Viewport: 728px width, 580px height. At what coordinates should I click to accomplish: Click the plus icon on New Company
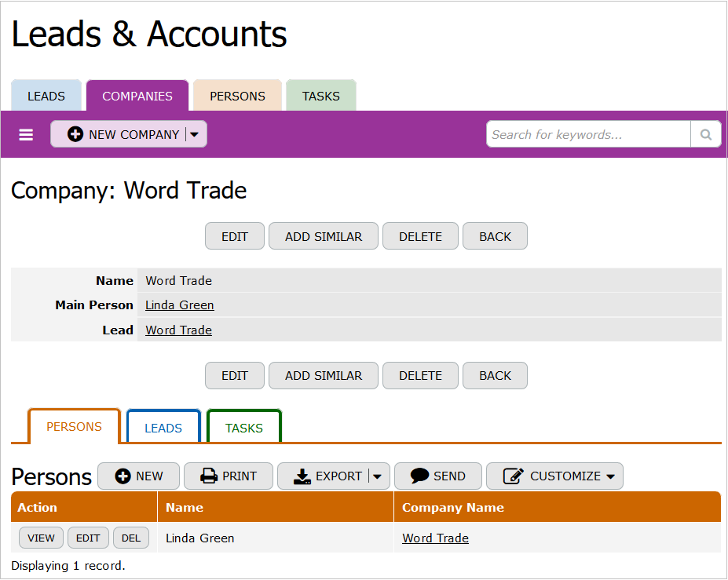(x=75, y=134)
